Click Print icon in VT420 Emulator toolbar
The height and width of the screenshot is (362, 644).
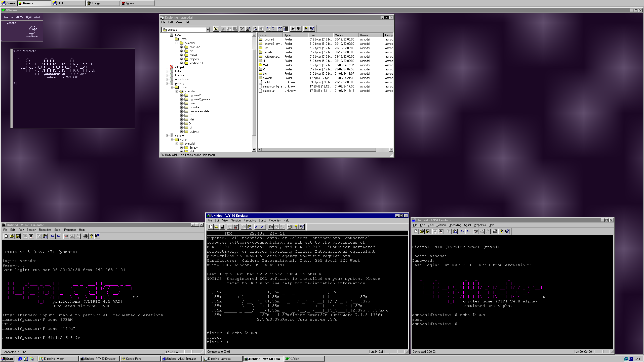point(86,236)
